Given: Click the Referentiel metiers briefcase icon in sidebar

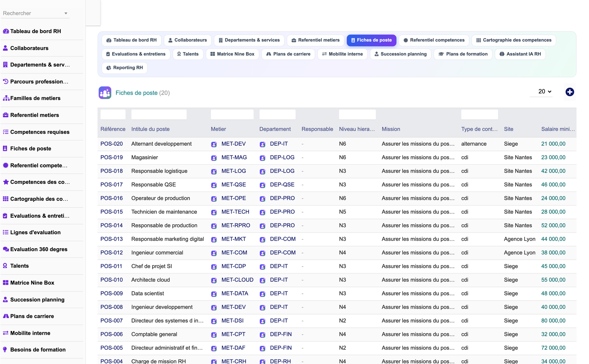Looking at the screenshot, I should [x=5, y=115].
